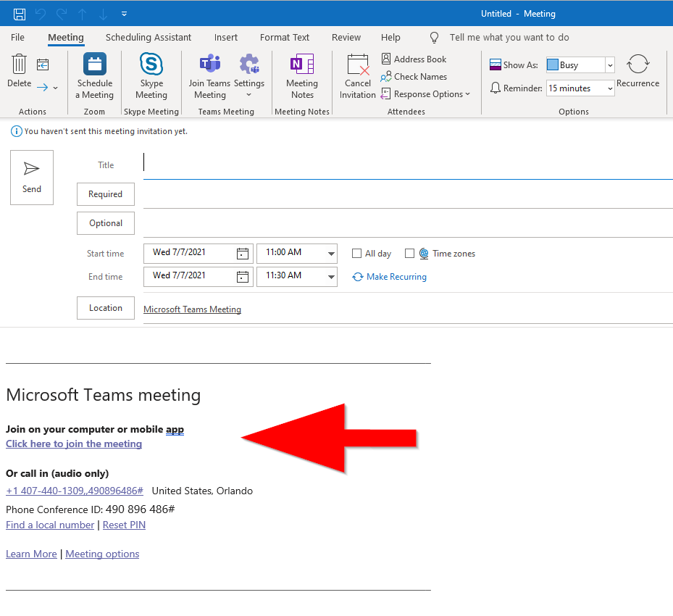Open the Insert ribbon tab

click(226, 38)
